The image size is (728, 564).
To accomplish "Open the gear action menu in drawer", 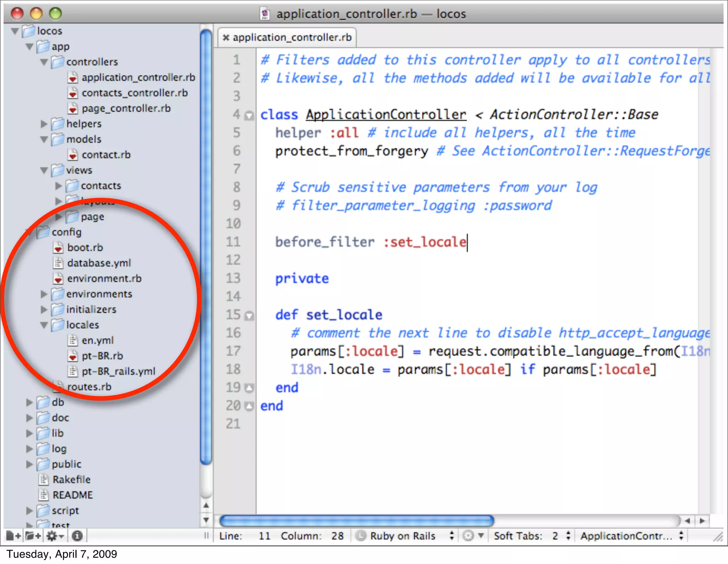I will coord(55,536).
